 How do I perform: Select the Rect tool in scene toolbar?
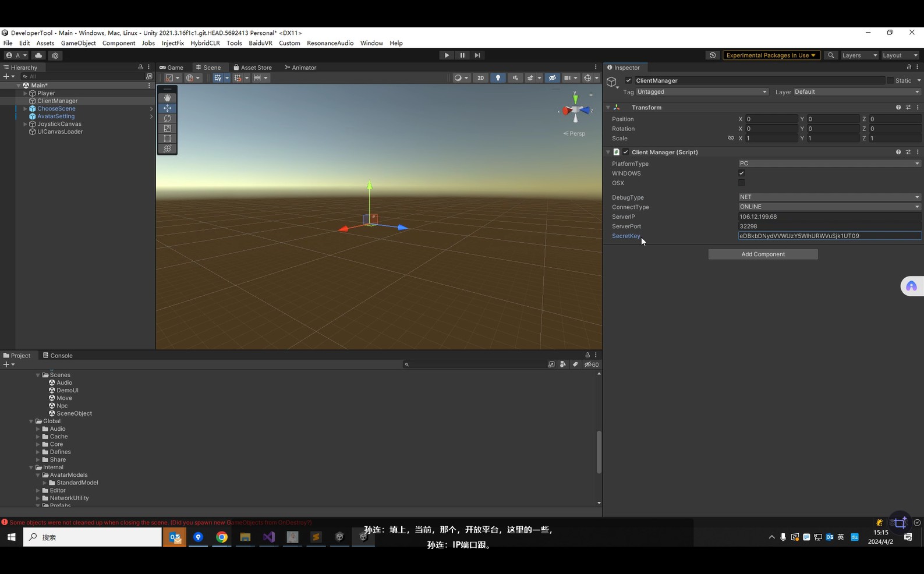(x=167, y=139)
